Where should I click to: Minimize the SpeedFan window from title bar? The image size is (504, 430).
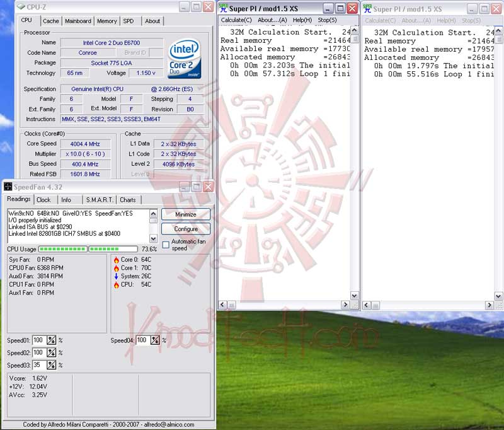pos(184,187)
